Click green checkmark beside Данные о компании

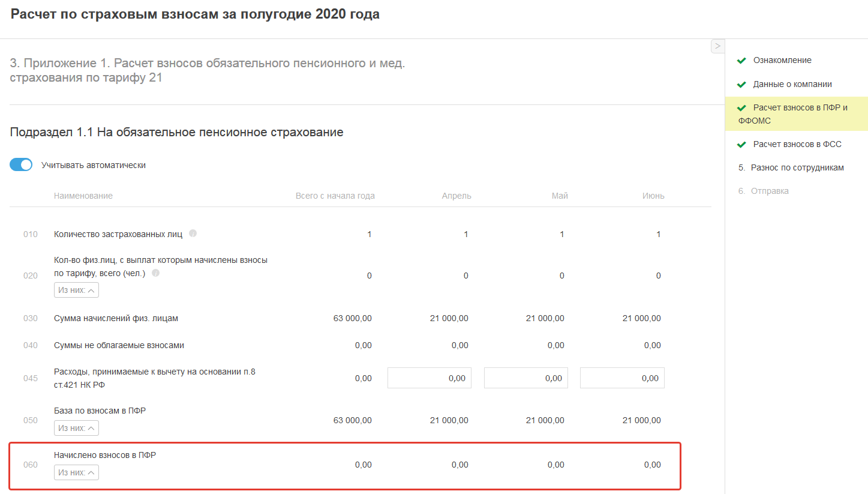pyautogui.click(x=741, y=85)
